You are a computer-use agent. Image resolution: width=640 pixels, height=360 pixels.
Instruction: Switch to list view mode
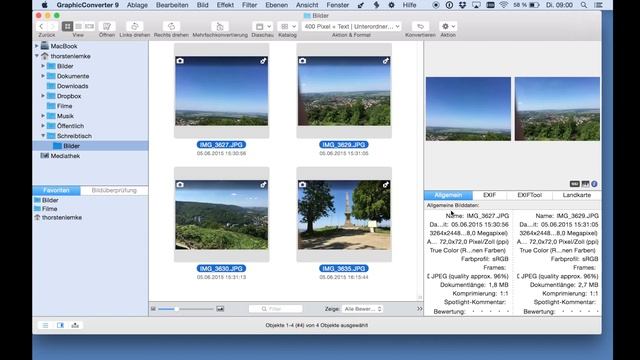coord(78,26)
